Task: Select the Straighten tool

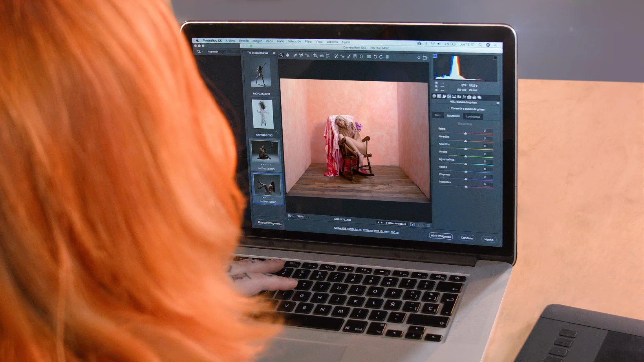Action: (x=322, y=56)
